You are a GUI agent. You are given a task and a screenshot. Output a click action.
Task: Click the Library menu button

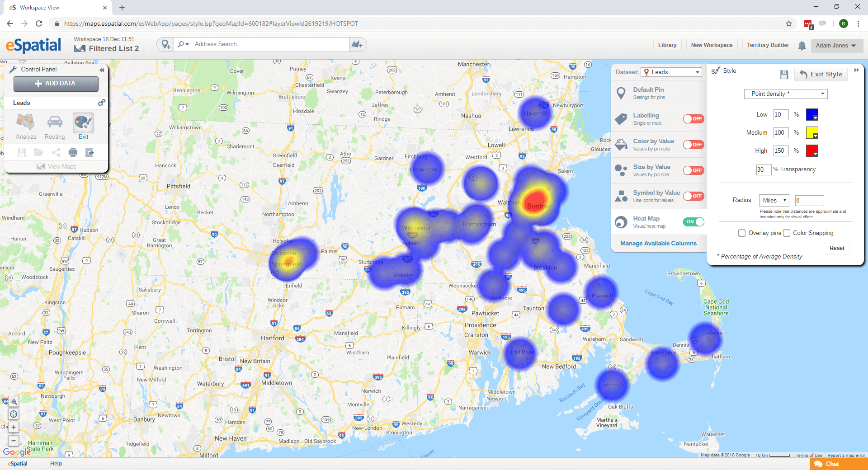[667, 45]
